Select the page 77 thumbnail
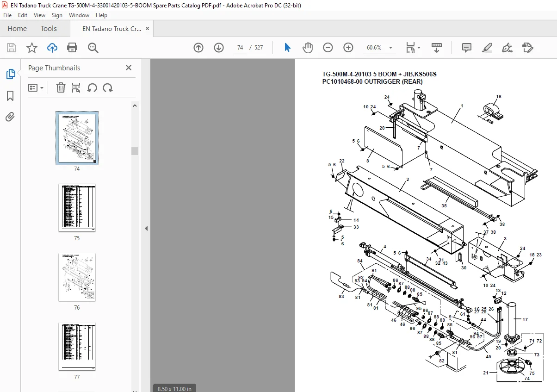The image size is (557, 392). [77, 347]
